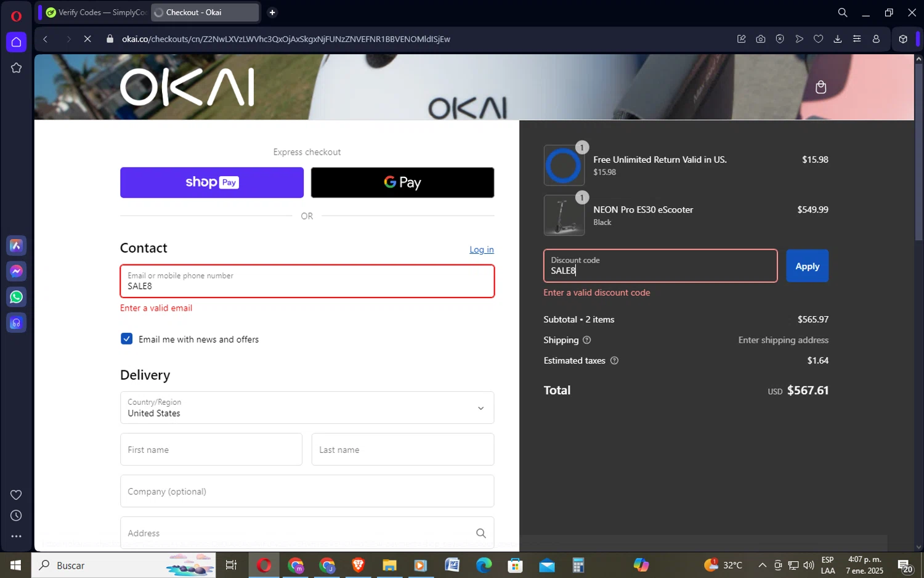Pay with Google Pay button
This screenshot has height=578, width=924.
pos(402,182)
